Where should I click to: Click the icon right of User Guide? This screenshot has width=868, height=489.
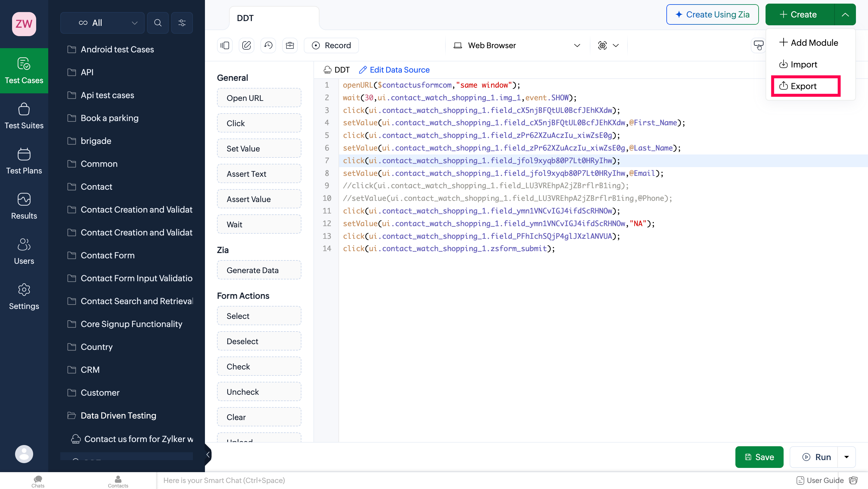tap(853, 480)
